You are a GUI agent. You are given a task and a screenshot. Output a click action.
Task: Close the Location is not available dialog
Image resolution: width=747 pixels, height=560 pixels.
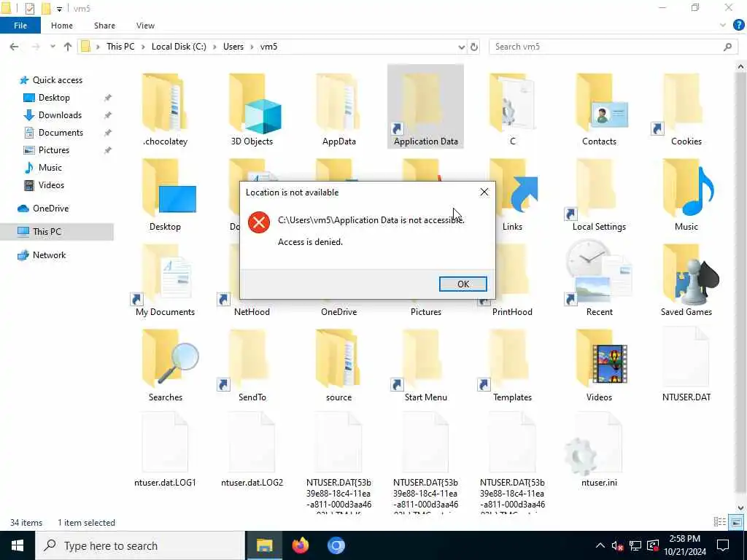(x=484, y=192)
